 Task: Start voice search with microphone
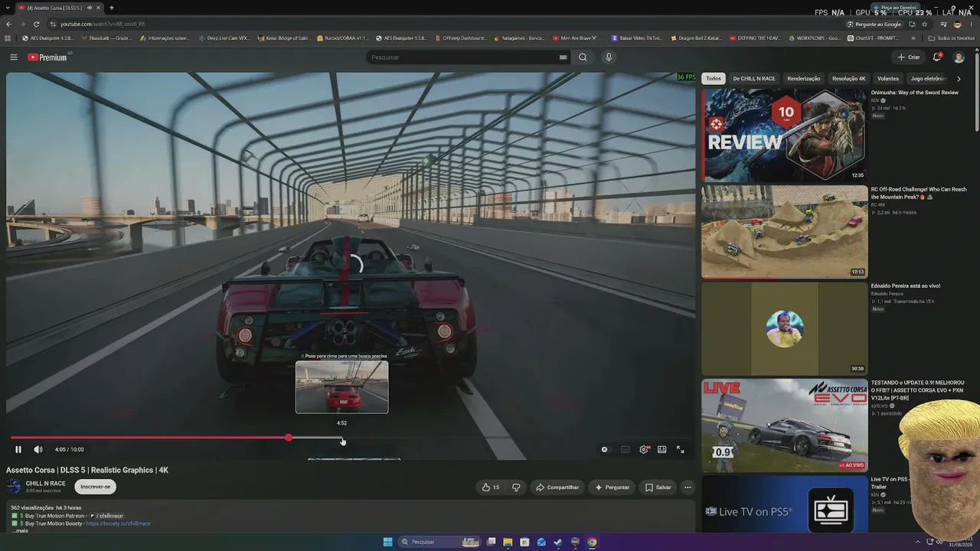click(x=609, y=57)
